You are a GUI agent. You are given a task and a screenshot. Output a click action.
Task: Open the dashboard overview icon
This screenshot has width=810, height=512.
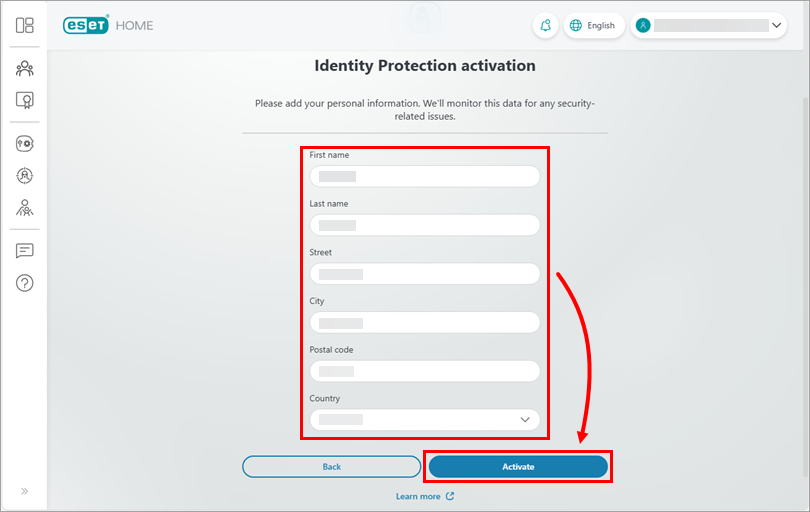[x=25, y=25]
